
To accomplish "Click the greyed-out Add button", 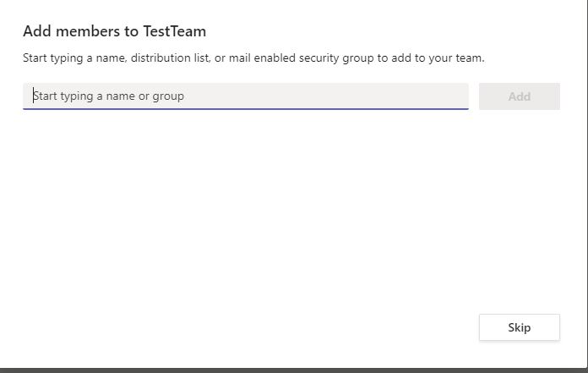I will click(520, 96).
